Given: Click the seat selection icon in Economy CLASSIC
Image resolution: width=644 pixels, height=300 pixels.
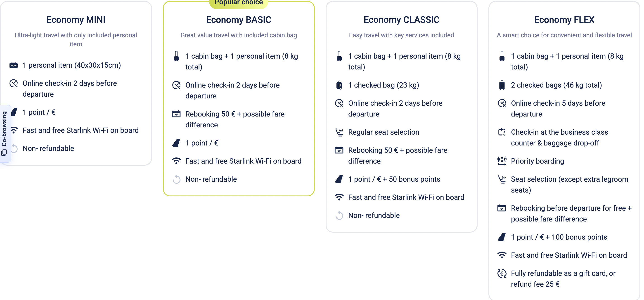Looking at the screenshot, I should [x=339, y=132].
